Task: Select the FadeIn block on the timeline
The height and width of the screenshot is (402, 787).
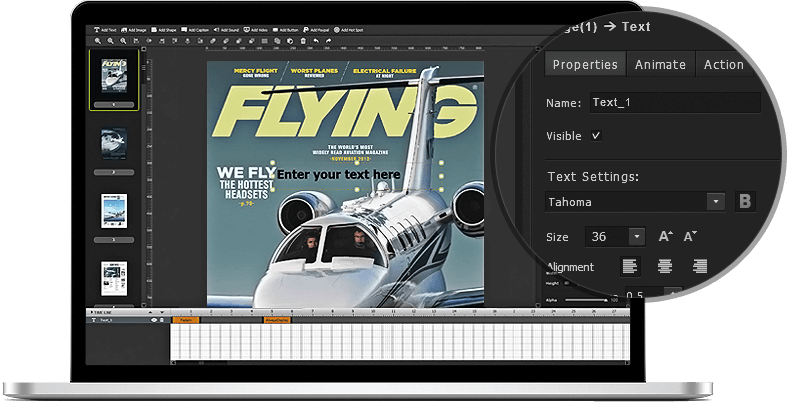Action: [186, 320]
